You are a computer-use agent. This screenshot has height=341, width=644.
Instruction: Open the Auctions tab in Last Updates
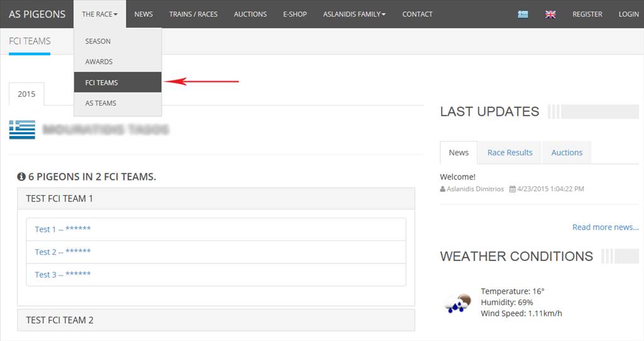[x=567, y=152]
